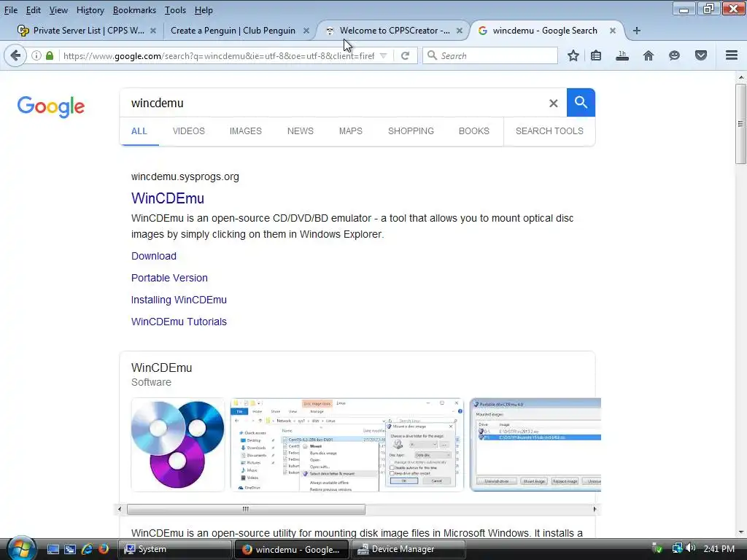This screenshot has width=747, height=560.
Task: Show bookmarks list icon
Action: click(596, 55)
